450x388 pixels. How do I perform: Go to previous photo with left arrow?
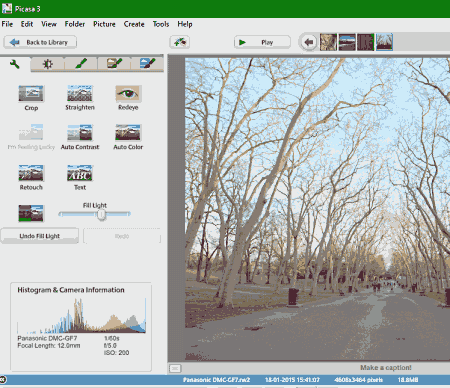click(309, 42)
